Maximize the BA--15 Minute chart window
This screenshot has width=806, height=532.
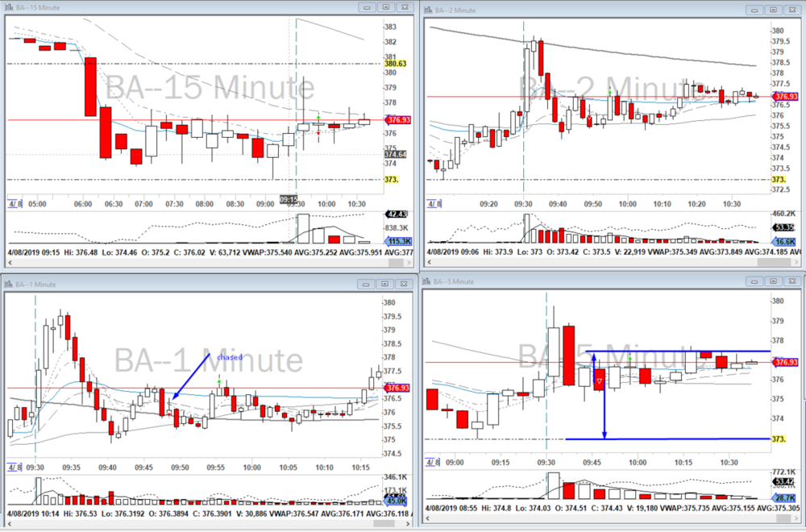[384, 7]
